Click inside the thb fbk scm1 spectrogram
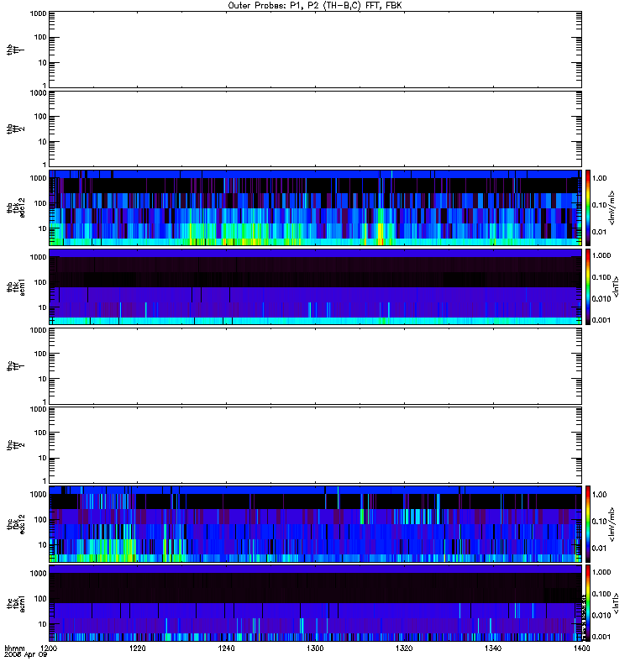This screenshot has width=630, height=672. pyautogui.click(x=315, y=286)
